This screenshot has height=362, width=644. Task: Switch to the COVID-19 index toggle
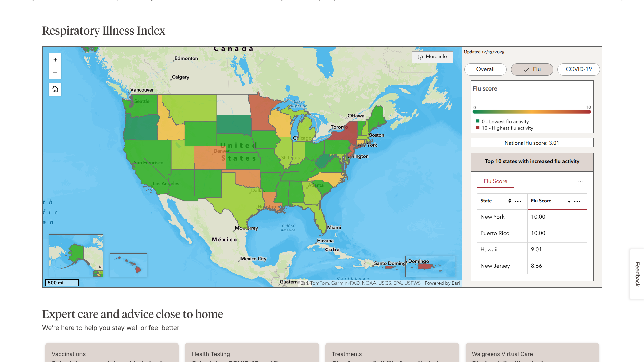point(579,69)
